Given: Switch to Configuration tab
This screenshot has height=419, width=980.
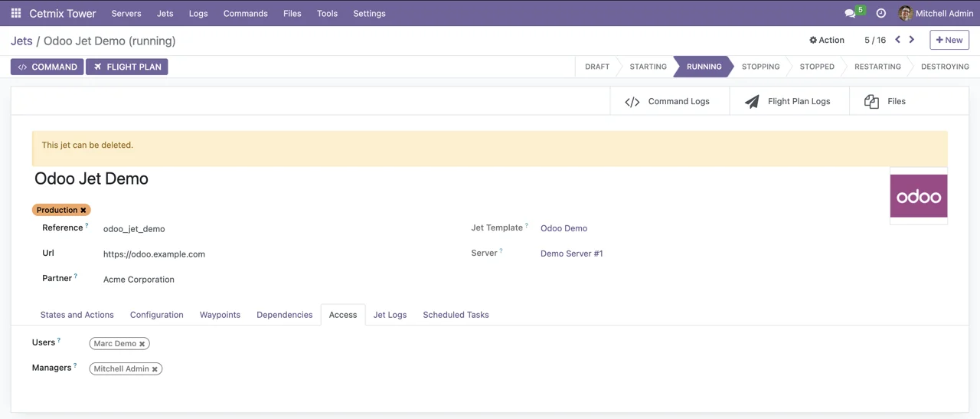Looking at the screenshot, I should click(x=156, y=315).
